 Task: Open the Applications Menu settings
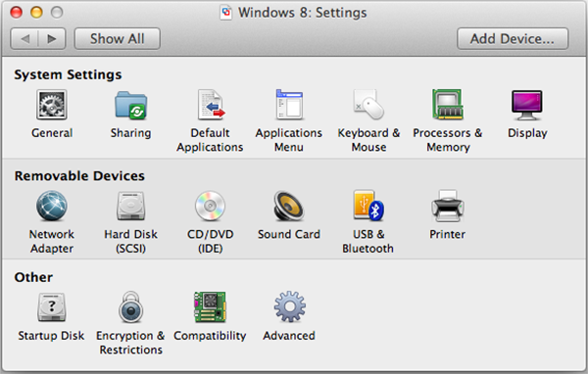[289, 105]
